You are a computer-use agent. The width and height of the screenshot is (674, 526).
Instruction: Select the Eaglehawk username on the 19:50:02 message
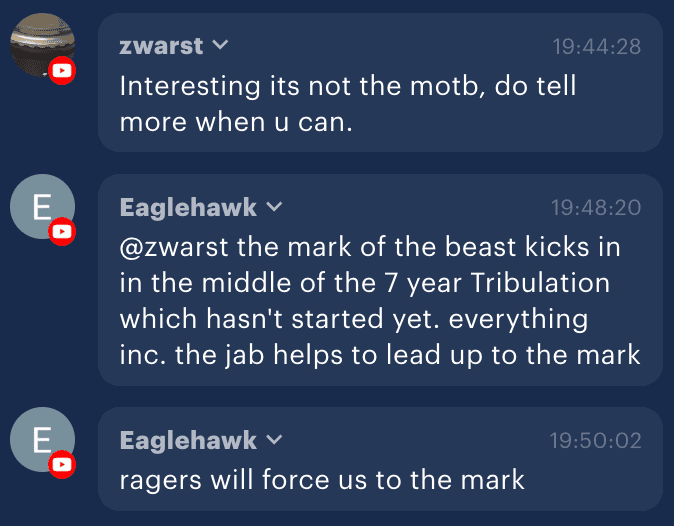click(188, 441)
